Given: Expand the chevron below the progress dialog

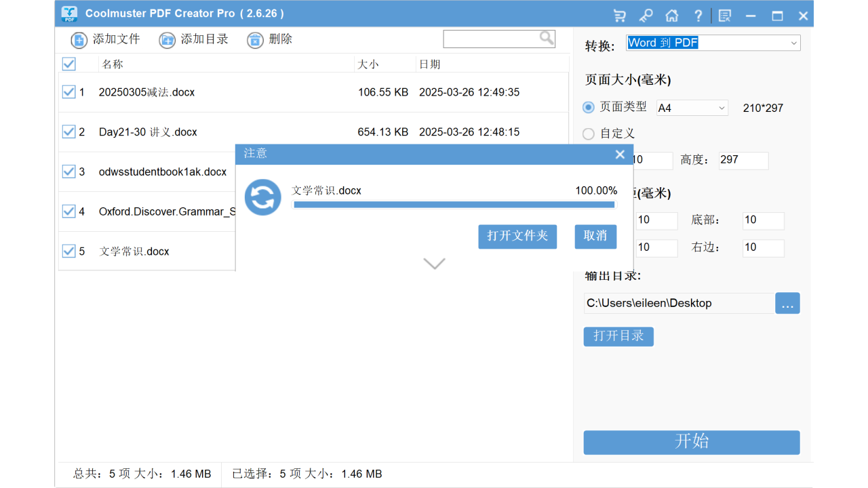Looking at the screenshot, I should tap(433, 263).
